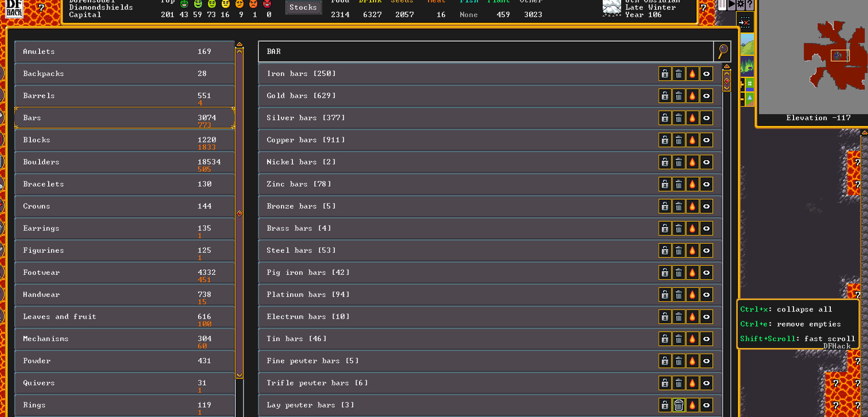The width and height of the screenshot is (868, 417).
Task: Expand the Footwear category
Action: tap(125, 272)
